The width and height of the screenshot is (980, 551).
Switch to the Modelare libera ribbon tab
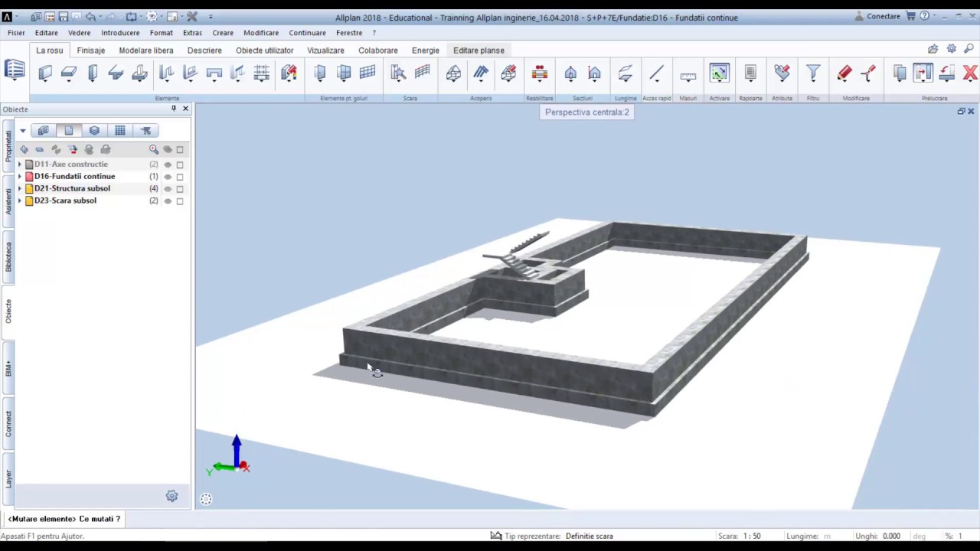pyautogui.click(x=146, y=51)
